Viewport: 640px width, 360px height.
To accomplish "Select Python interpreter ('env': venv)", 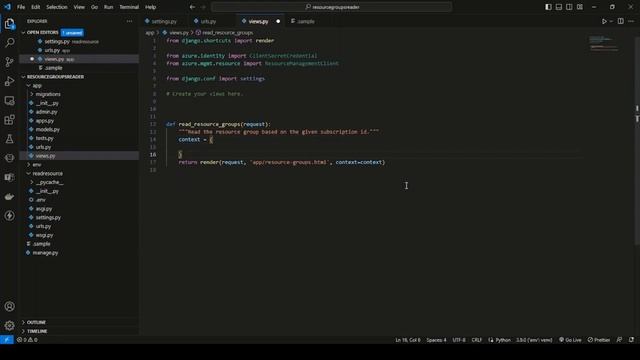I will coord(534,340).
